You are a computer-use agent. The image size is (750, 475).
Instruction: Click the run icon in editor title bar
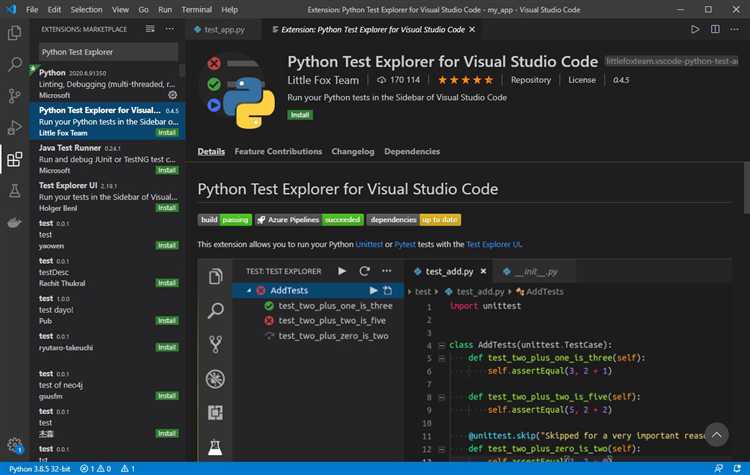[695, 29]
